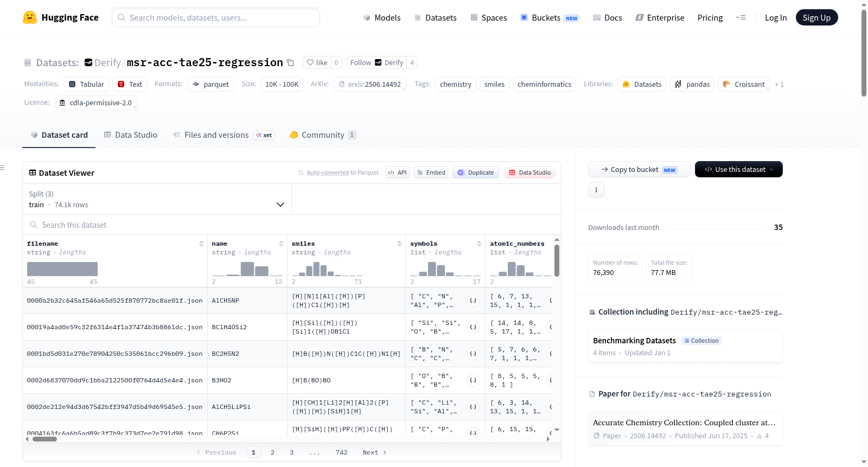
Task: Go to page 2 of table
Action: pos(272,452)
